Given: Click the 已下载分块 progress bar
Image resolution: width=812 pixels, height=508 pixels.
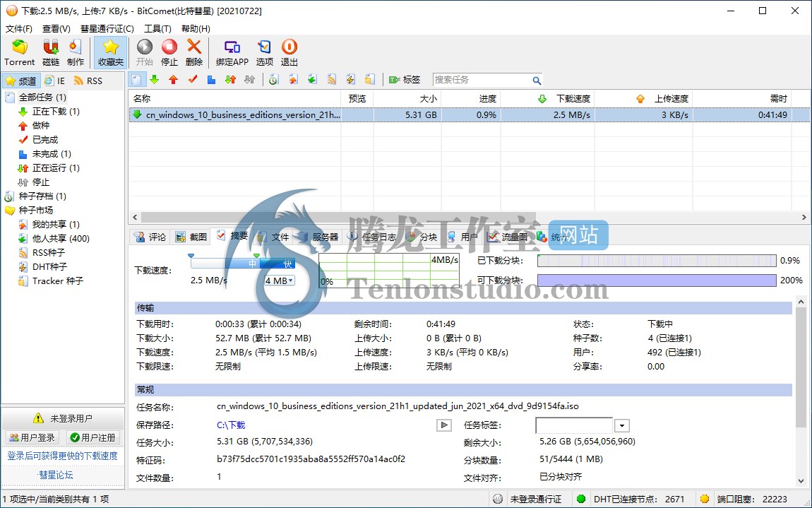Looking at the screenshot, I should [x=657, y=261].
